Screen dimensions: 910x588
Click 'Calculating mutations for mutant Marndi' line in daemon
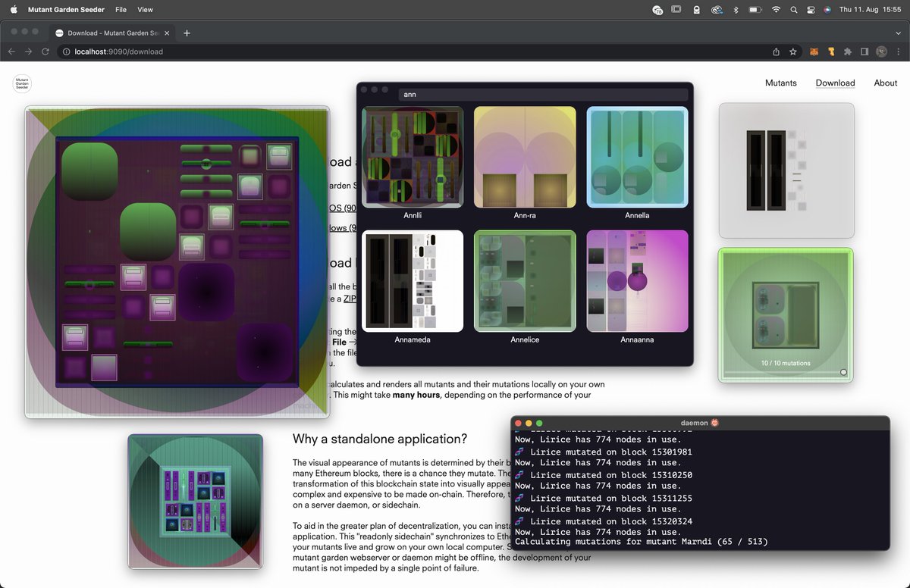click(x=642, y=542)
